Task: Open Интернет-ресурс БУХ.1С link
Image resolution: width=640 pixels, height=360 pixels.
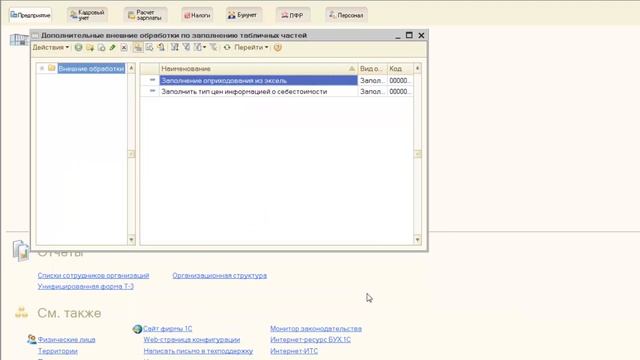Action: [x=310, y=340]
